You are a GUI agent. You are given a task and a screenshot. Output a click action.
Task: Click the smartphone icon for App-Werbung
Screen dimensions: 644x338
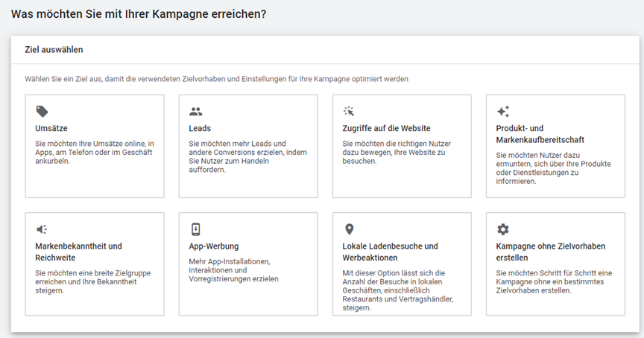[x=195, y=229]
